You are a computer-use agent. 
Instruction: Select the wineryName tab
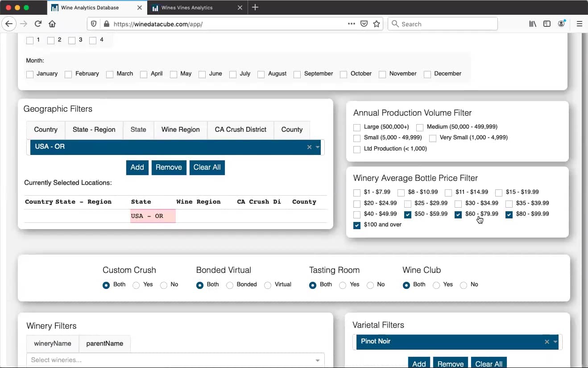53,343
